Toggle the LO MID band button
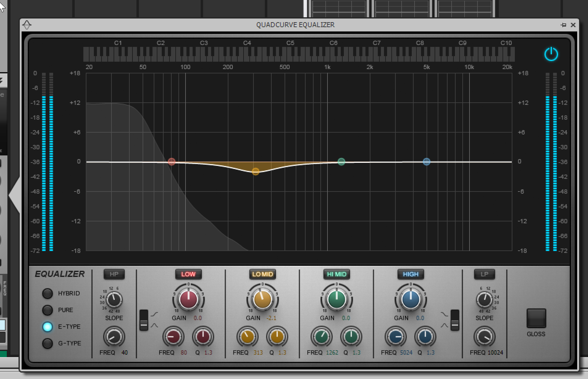This screenshot has width=588, height=379. [x=262, y=274]
